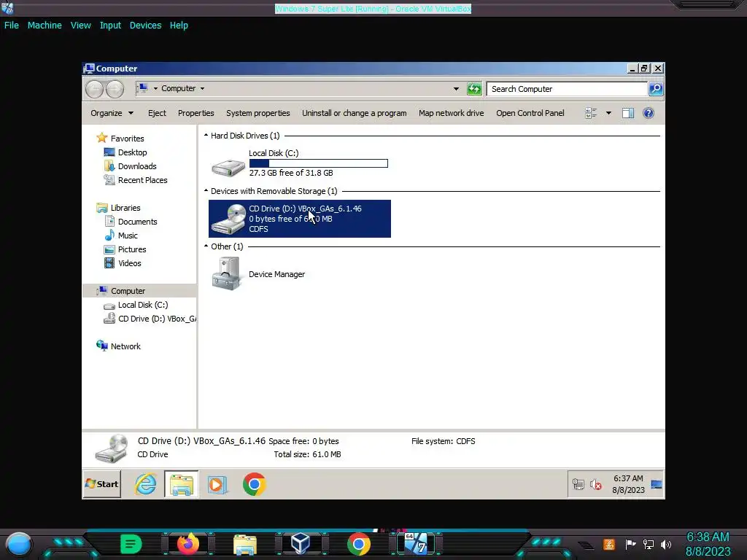Click guest clock showing 6:37 AM
Image resolution: width=747 pixels, height=560 pixels.
coord(628,484)
